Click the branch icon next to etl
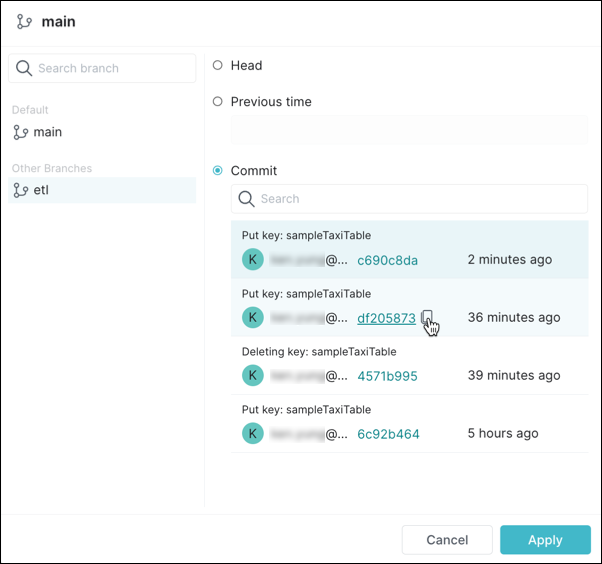Screen dimensions: 602x564 click(21, 190)
